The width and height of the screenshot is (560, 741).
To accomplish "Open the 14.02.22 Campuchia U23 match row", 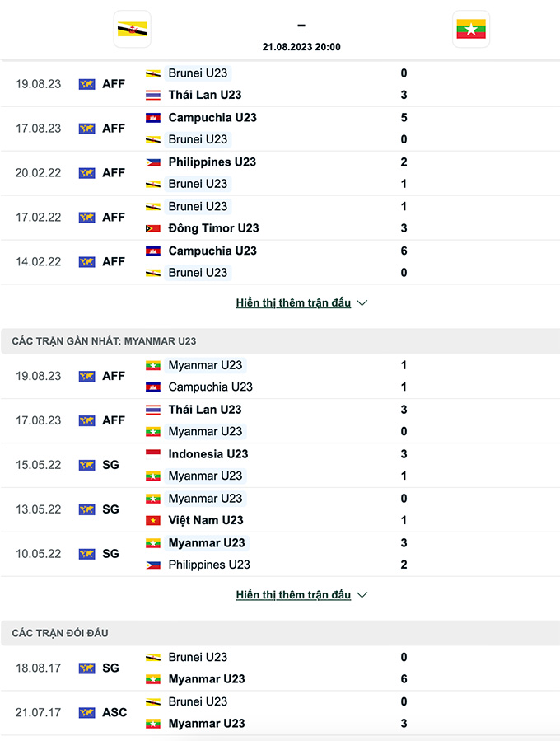I will pos(281,262).
